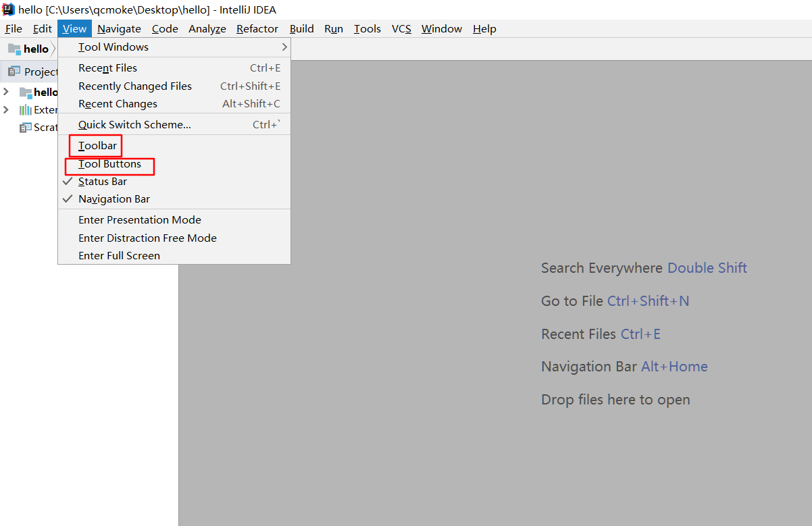
Task: Uncheck the Status Bar option
Action: pos(174,182)
